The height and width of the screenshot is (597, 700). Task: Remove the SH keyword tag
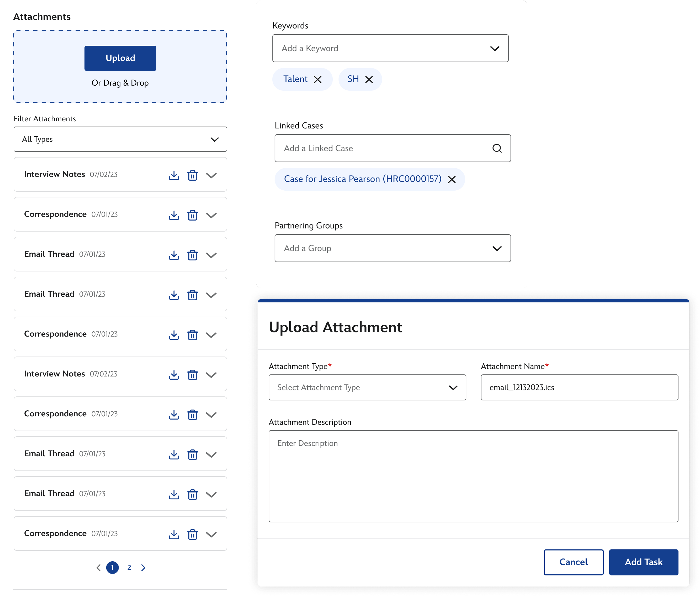(x=369, y=80)
